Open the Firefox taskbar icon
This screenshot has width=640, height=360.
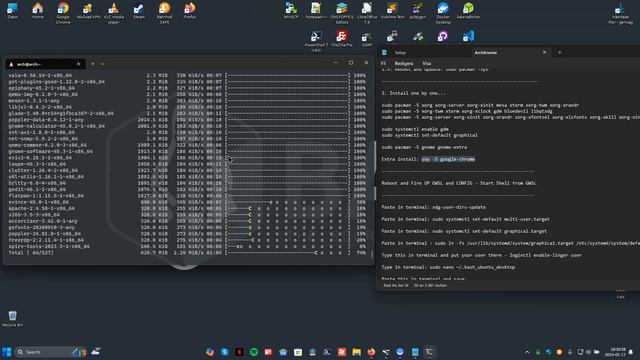(371, 352)
